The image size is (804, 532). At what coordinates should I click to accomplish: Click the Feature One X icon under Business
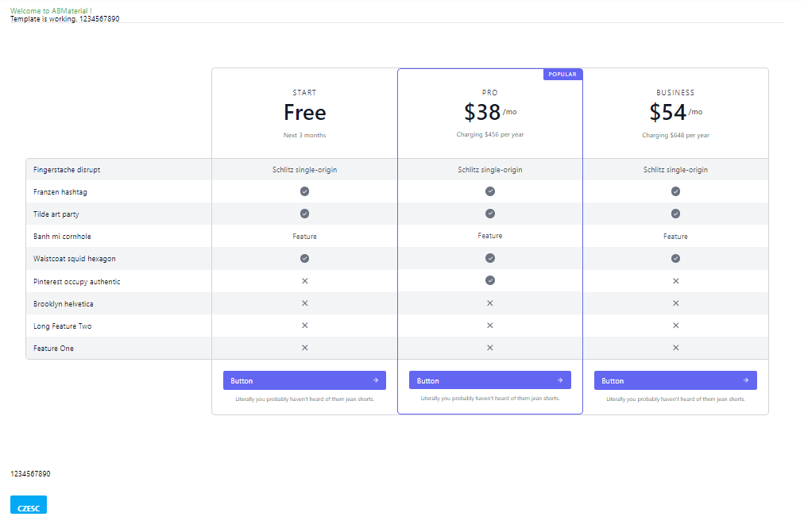[675, 348]
